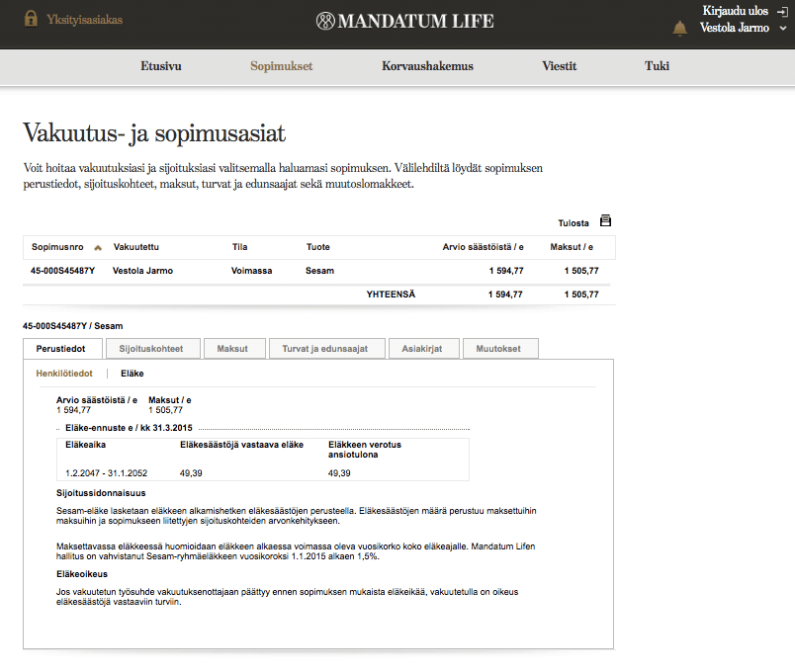Click the Kirjaudu ulos link
The width and height of the screenshot is (795, 672).
(735, 11)
